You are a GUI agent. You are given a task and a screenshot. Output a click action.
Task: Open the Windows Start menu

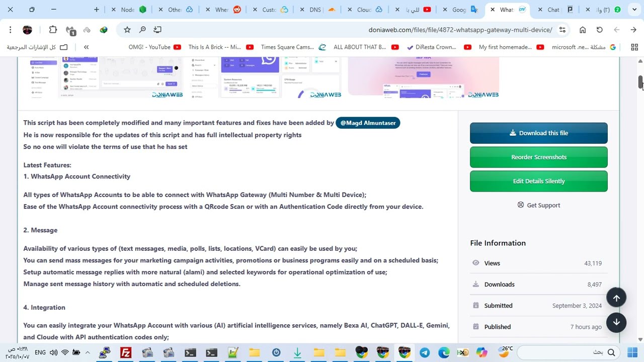coord(632,353)
